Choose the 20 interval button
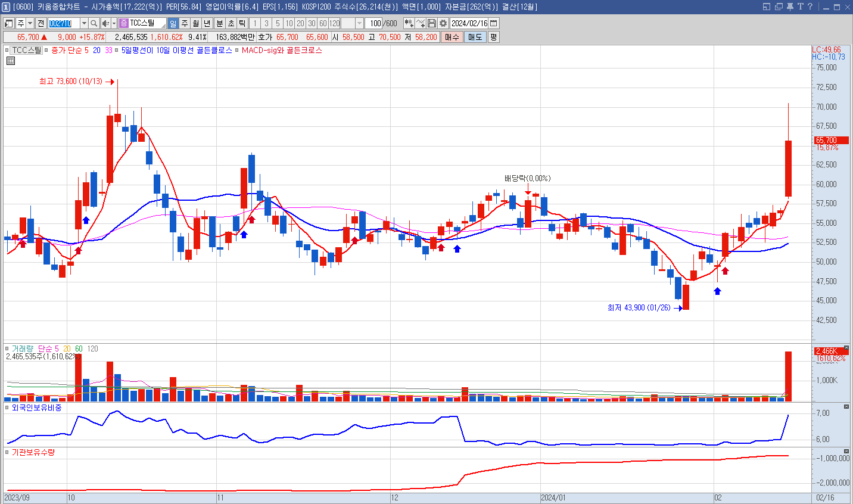Image resolution: width=853 pixels, height=504 pixels. point(300,23)
